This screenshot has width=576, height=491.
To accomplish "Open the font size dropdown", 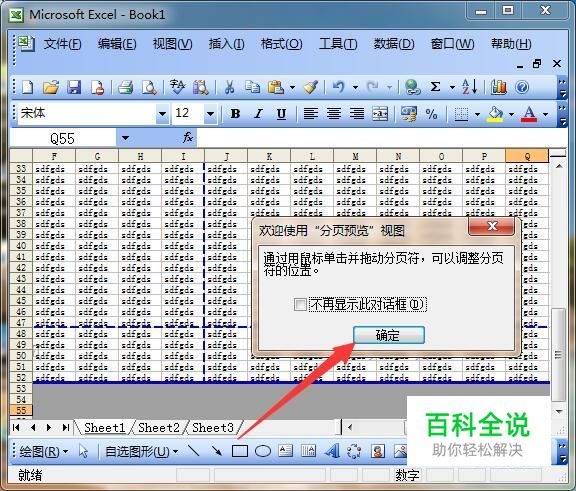I will (x=210, y=114).
